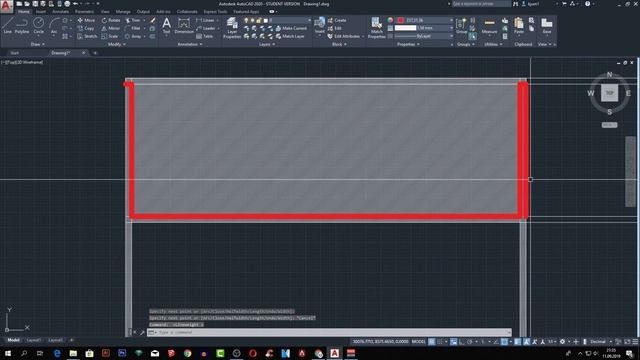Toggle grid display in status bar
This screenshot has height=360, width=640.
point(431,342)
